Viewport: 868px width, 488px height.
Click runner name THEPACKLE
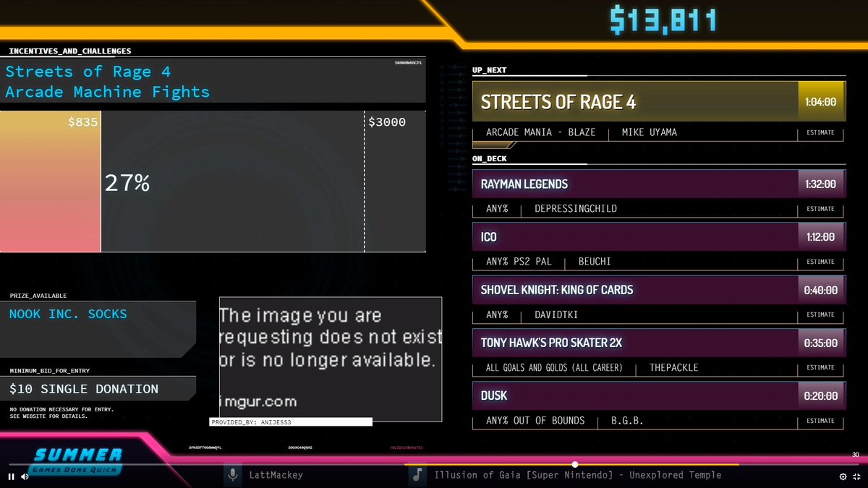pos(673,367)
